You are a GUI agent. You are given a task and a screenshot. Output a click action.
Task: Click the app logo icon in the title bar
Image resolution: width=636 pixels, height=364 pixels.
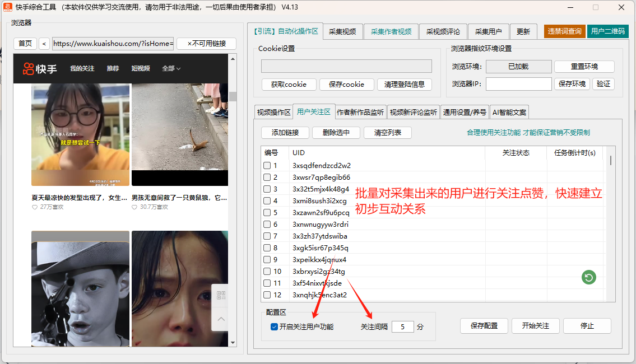tap(8, 6)
